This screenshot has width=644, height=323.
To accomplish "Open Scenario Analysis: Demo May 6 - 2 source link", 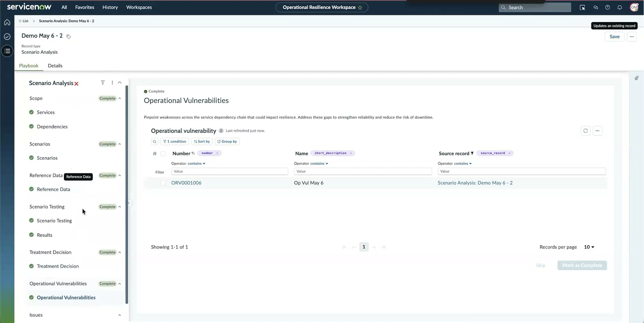I will point(475,183).
